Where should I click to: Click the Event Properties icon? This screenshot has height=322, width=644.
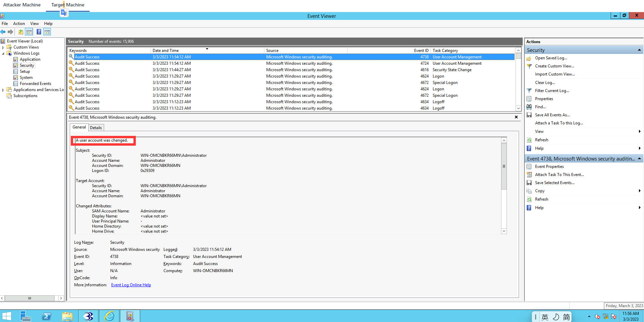pyautogui.click(x=529, y=167)
